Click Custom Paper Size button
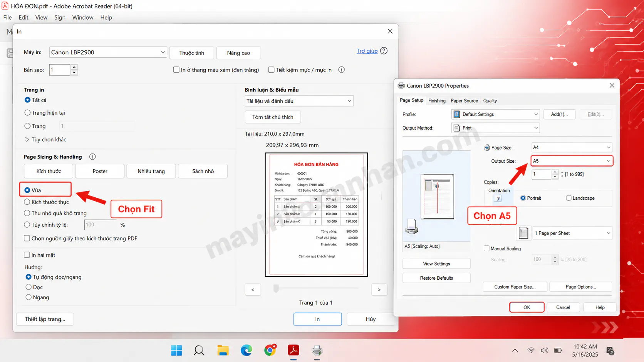Image resolution: width=644 pixels, height=362 pixels. pyautogui.click(x=515, y=287)
